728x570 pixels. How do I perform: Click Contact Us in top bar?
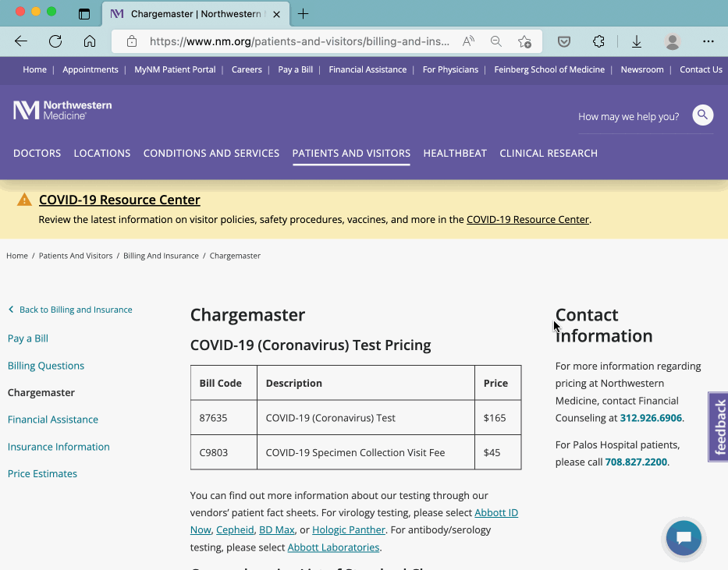[701, 69]
